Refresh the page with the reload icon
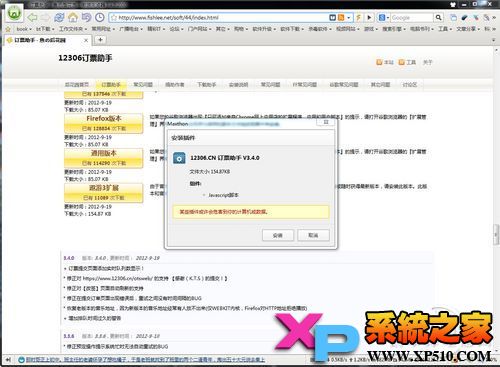Screen dimensions: 500x367 59,17
